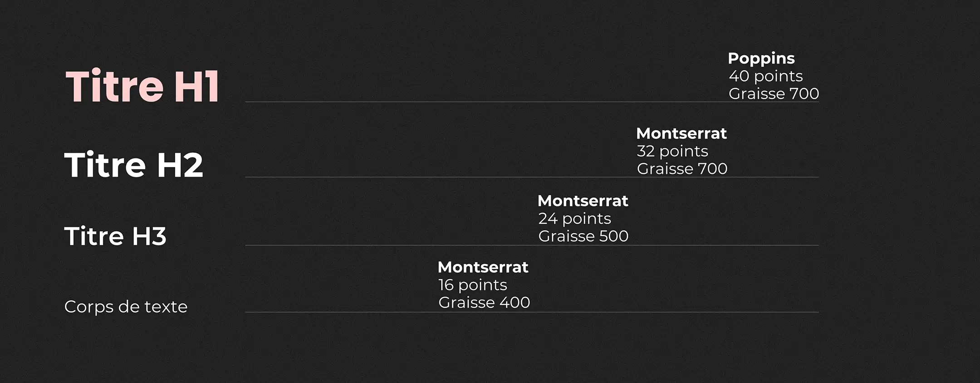
Task: Click the 24 points size label
Action: tap(575, 219)
